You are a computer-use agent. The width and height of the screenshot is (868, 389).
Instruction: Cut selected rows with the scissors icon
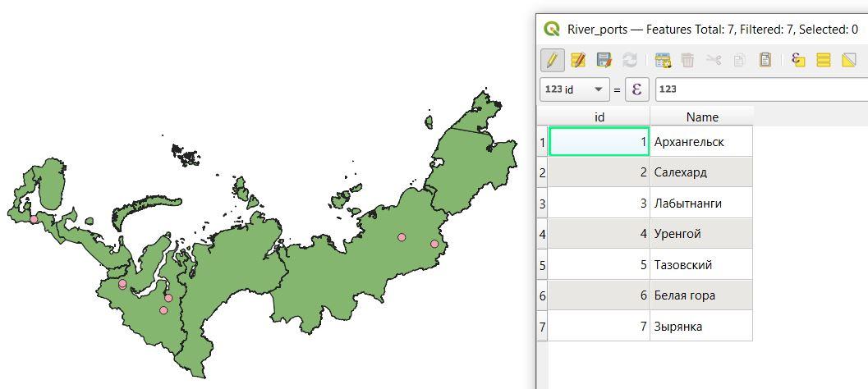[714, 60]
